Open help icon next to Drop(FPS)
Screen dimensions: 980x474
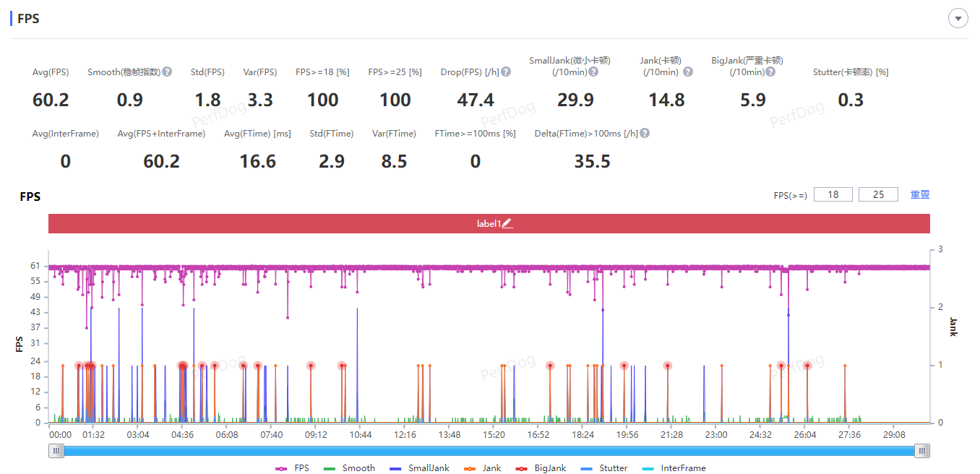[506, 72]
